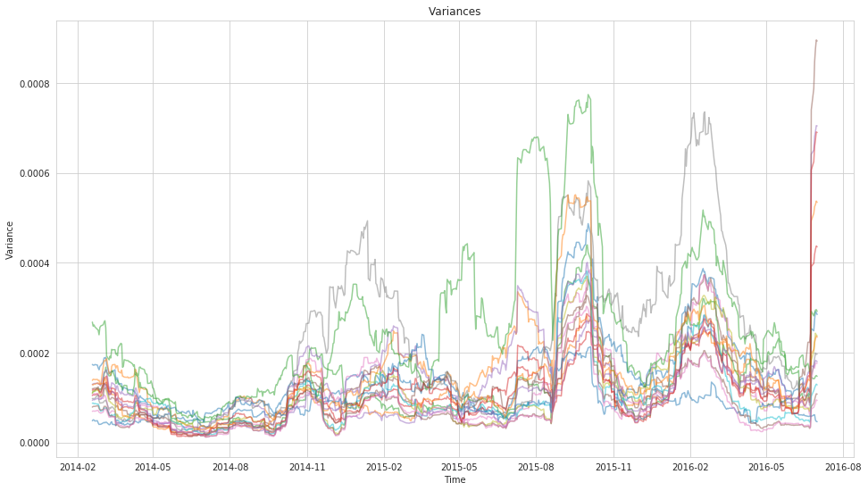Click the x-axis tick label 2015-11
The height and width of the screenshot is (491, 868).
(613, 467)
